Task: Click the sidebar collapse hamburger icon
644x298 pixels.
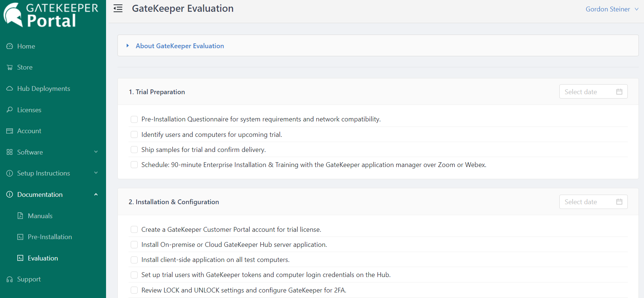Action: 118,8
